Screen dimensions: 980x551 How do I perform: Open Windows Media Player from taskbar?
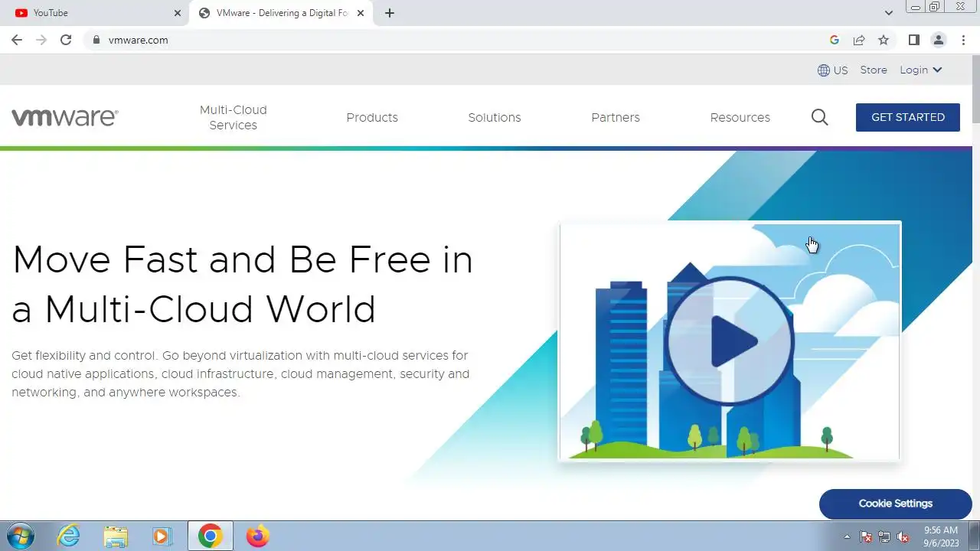(162, 536)
